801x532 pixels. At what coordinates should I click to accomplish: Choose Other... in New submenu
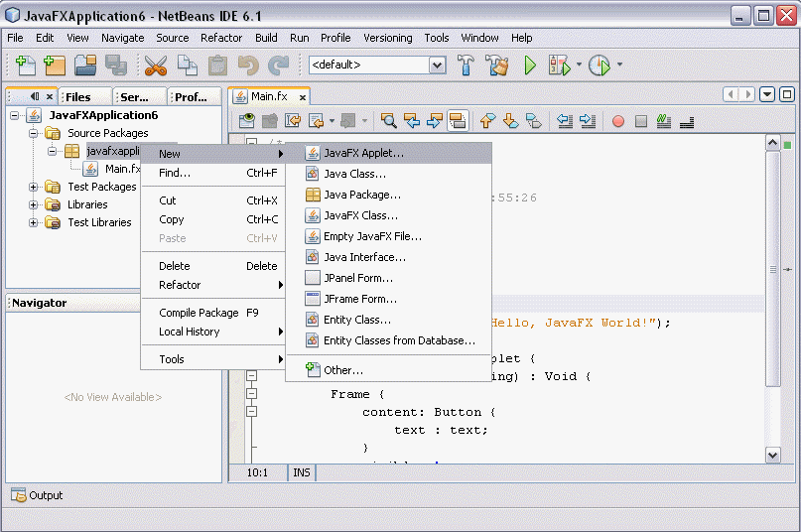point(389,370)
